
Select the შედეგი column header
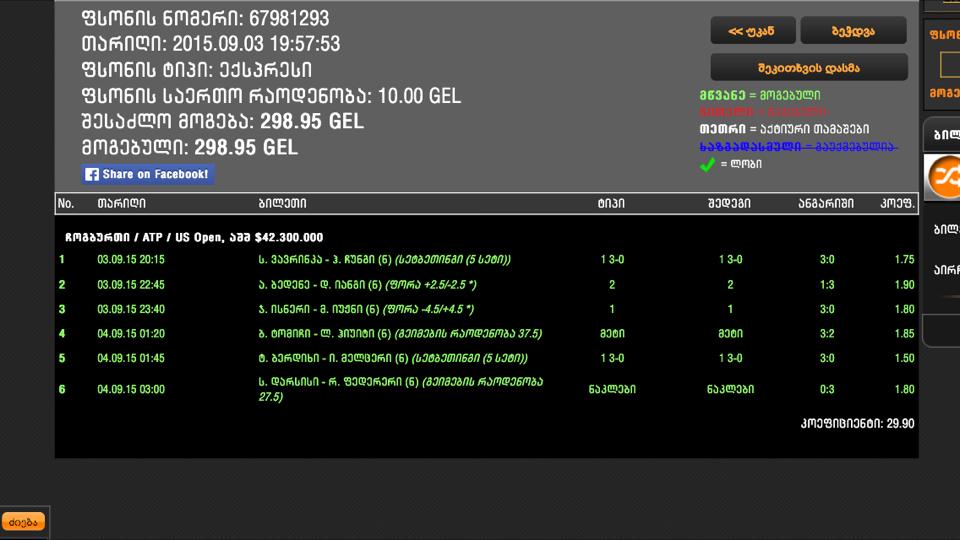(729, 203)
